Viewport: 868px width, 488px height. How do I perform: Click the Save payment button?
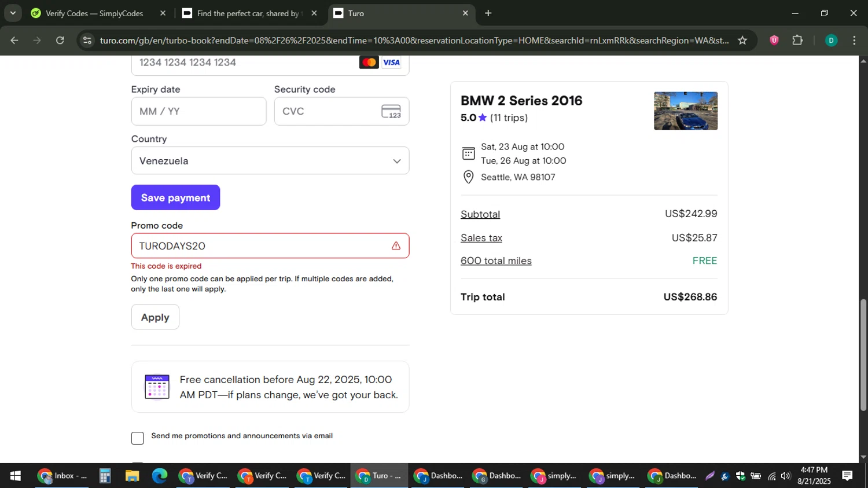coord(175,197)
